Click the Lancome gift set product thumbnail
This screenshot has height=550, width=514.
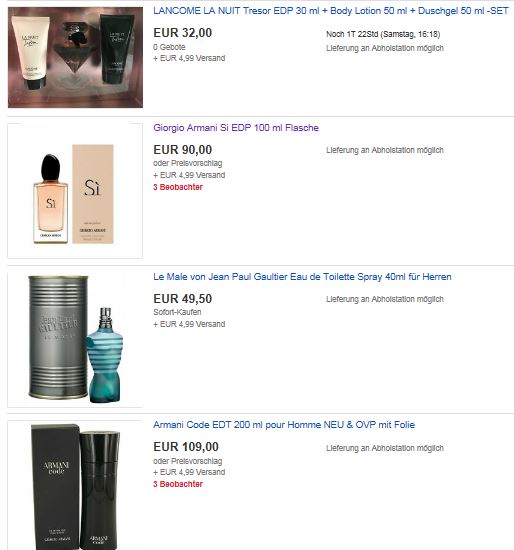pos(75,57)
